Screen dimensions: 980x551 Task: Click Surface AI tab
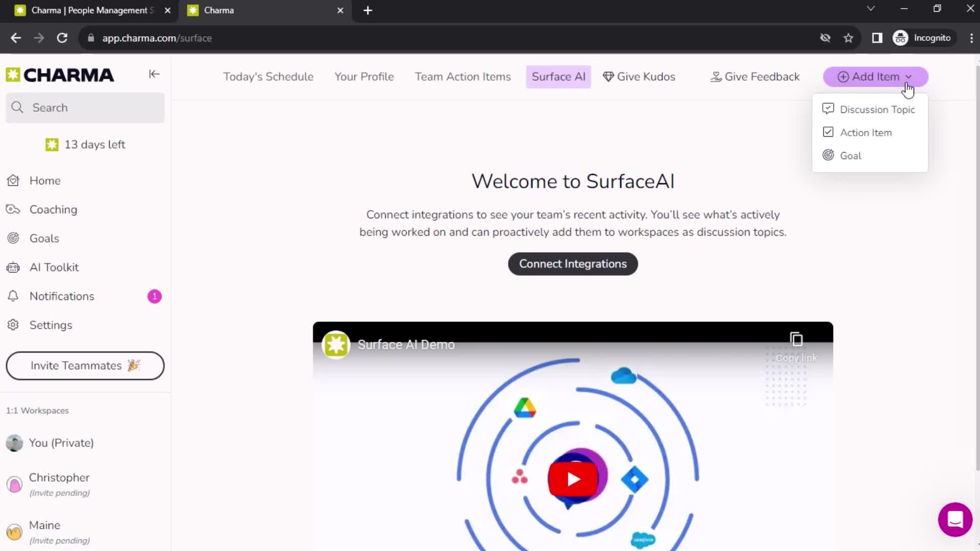point(559,76)
